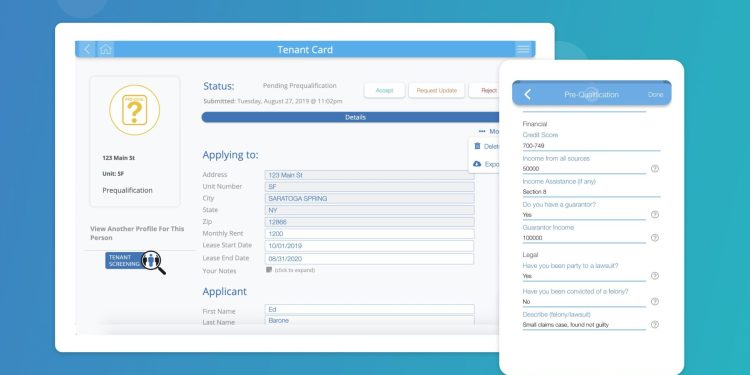Image resolution: width=750 pixels, height=375 pixels.
Task: Show help for Income from all sources
Action: 655,168
